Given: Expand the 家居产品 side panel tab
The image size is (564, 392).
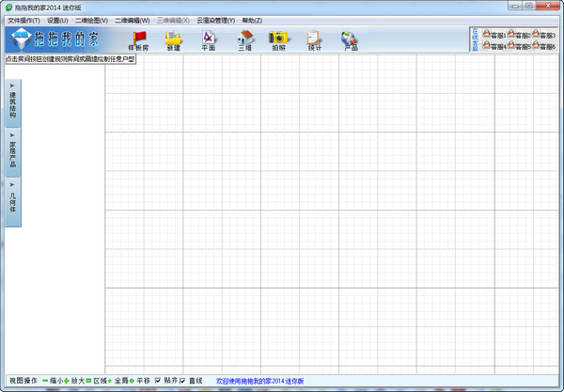Looking at the screenshot, I should point(13,152).
